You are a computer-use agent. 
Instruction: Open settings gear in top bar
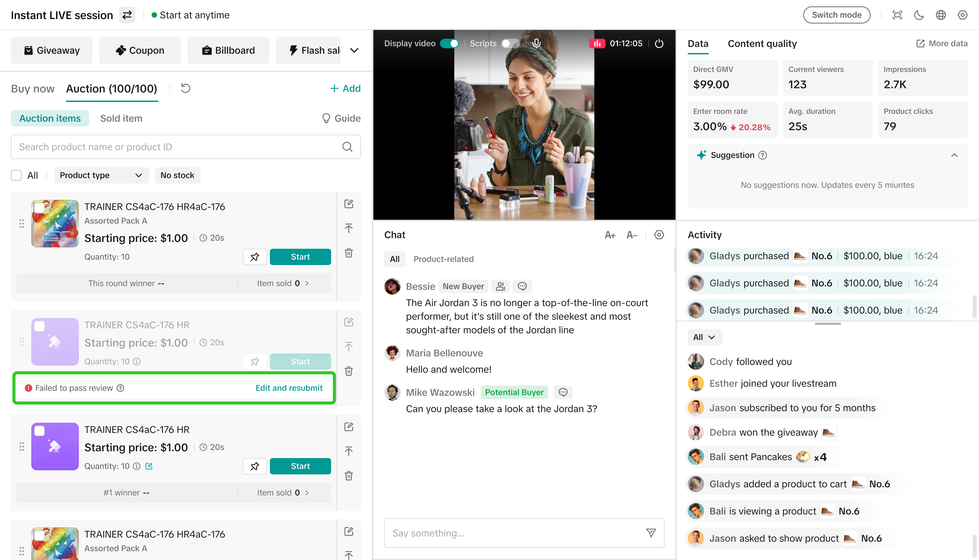click(x=962, y=15)
